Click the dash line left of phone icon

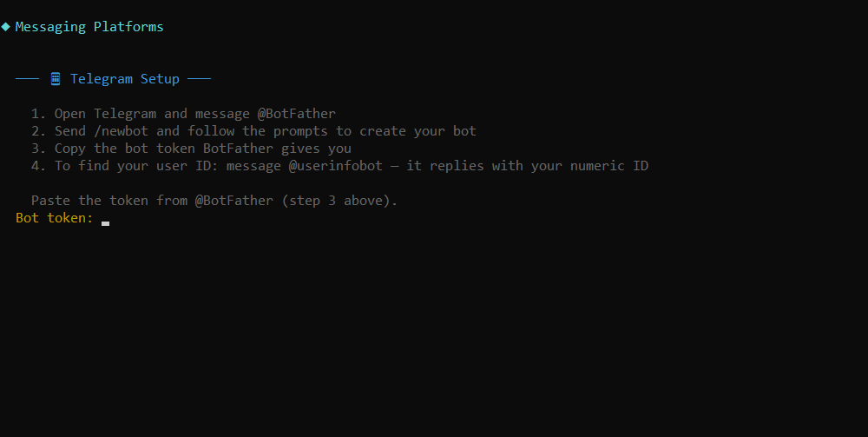pos(27,79)
